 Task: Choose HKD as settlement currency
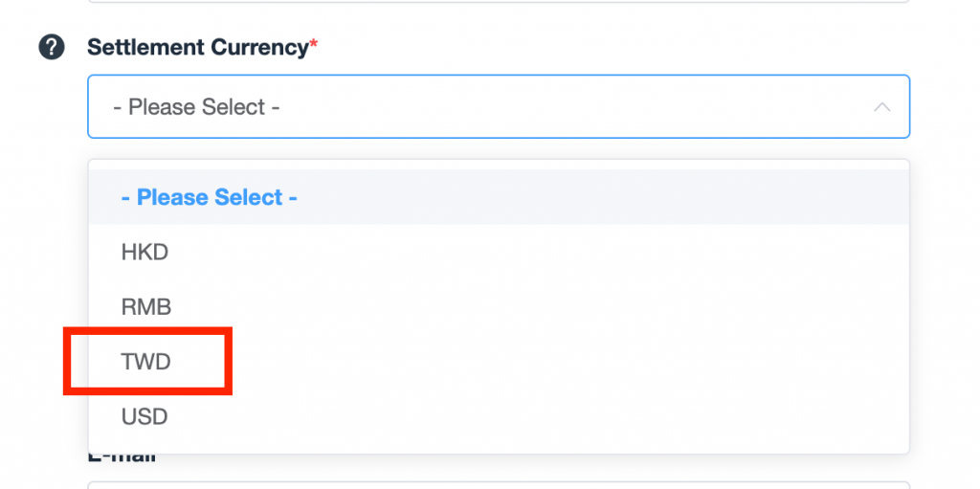[x=499, y=252]
